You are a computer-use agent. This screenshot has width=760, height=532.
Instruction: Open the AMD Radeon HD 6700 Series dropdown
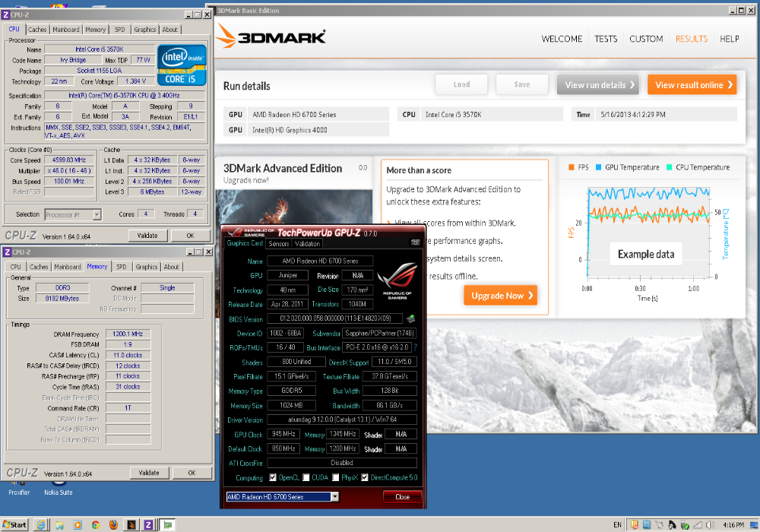pos(334,496)
